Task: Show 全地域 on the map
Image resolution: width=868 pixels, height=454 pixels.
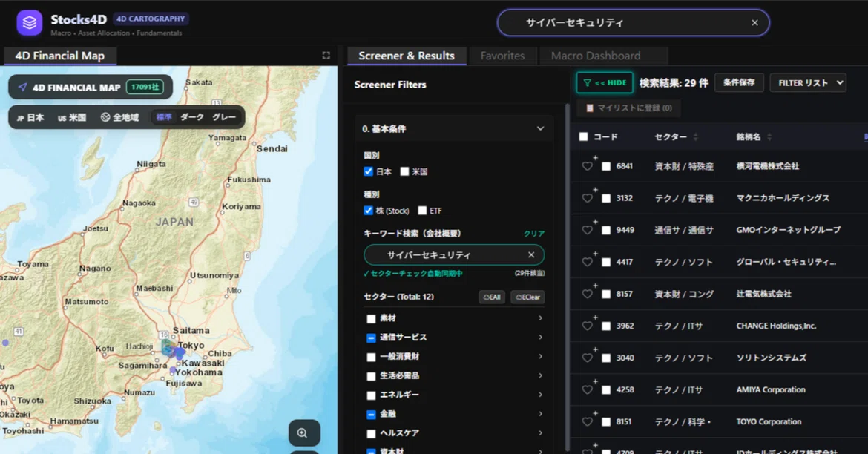Action: point(120,116)
